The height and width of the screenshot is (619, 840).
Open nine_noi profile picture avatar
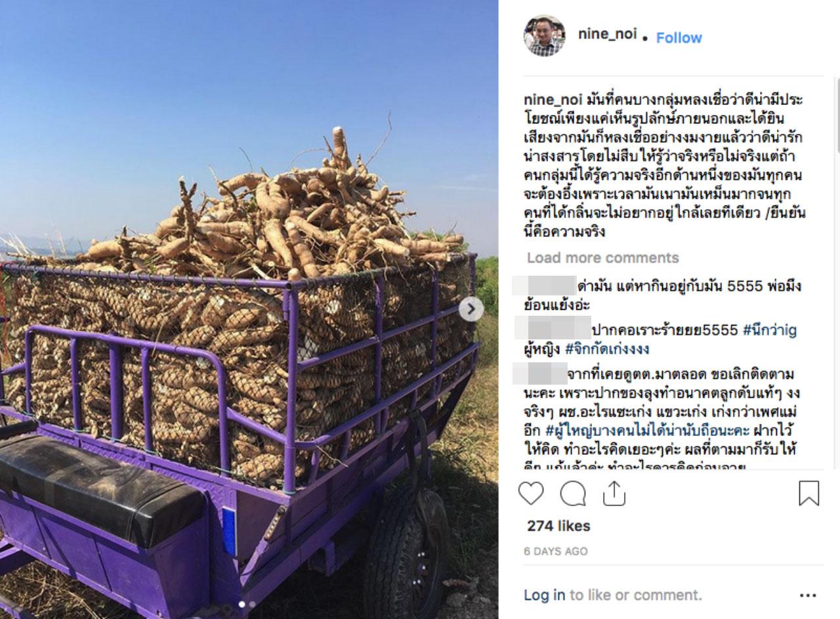(x=544, y=35)
